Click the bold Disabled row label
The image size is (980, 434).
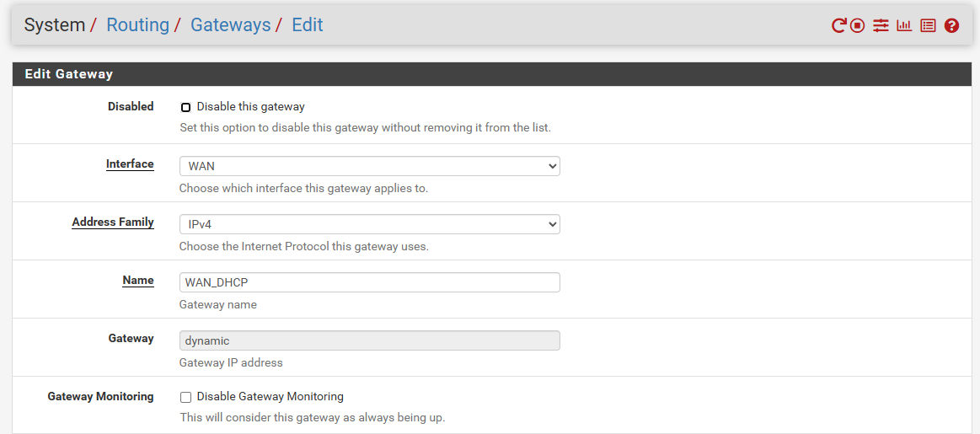click(x=131, y=107)
